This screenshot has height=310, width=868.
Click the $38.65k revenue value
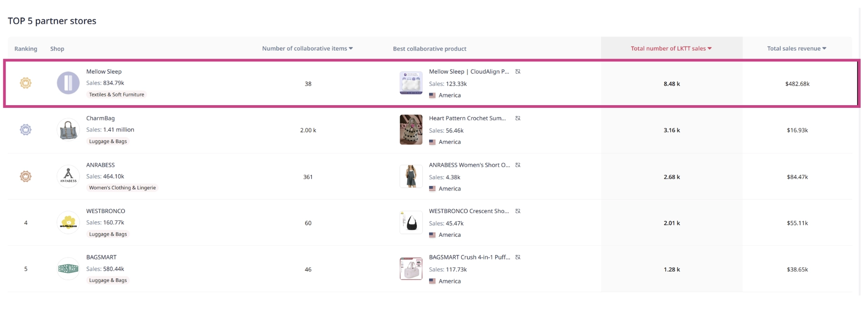(797, 269)
